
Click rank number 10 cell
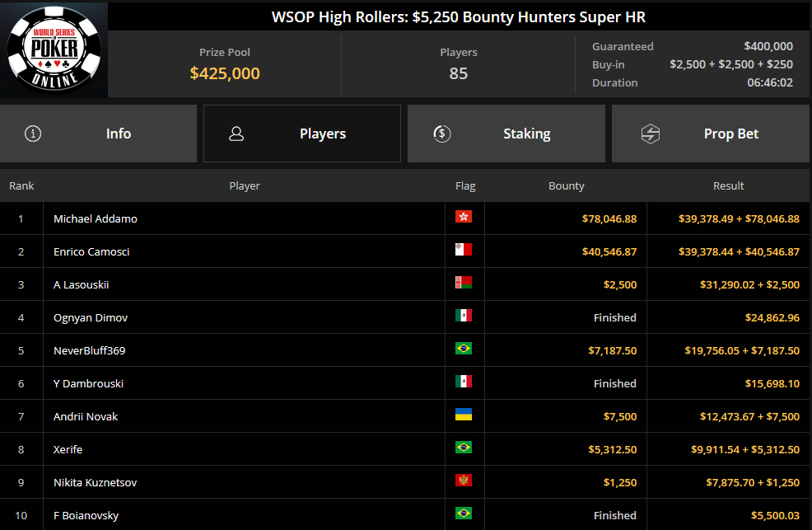coord(21,515)
